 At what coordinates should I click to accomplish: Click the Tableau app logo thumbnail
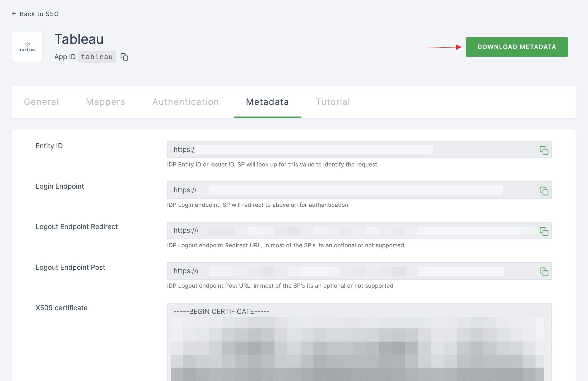[x=27, y=47]
